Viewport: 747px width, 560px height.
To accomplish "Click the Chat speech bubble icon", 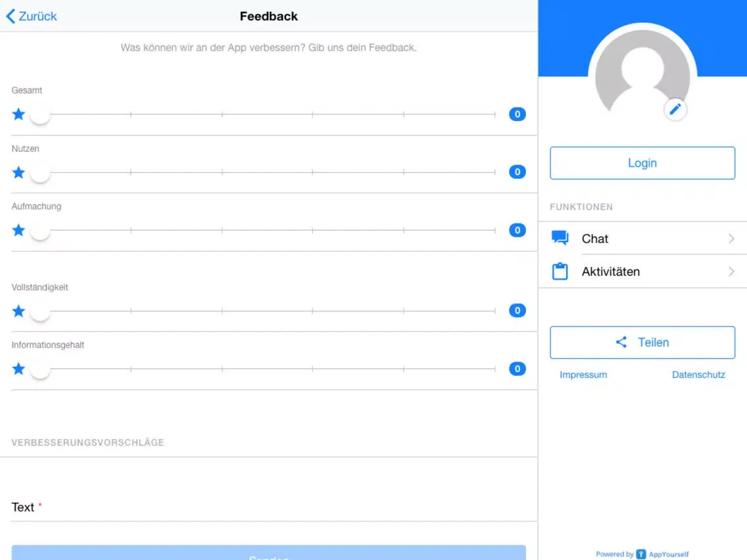I will pos(560,238).
